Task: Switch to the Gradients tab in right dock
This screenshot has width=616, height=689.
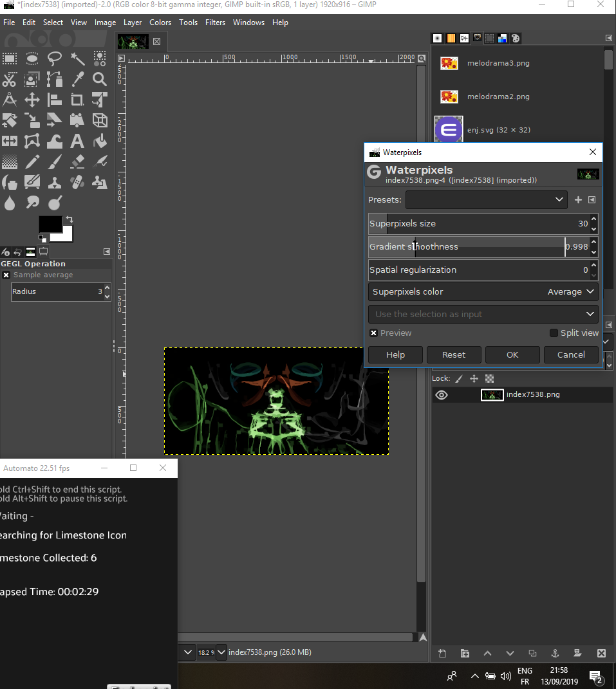Action: [x=451, y=38]
